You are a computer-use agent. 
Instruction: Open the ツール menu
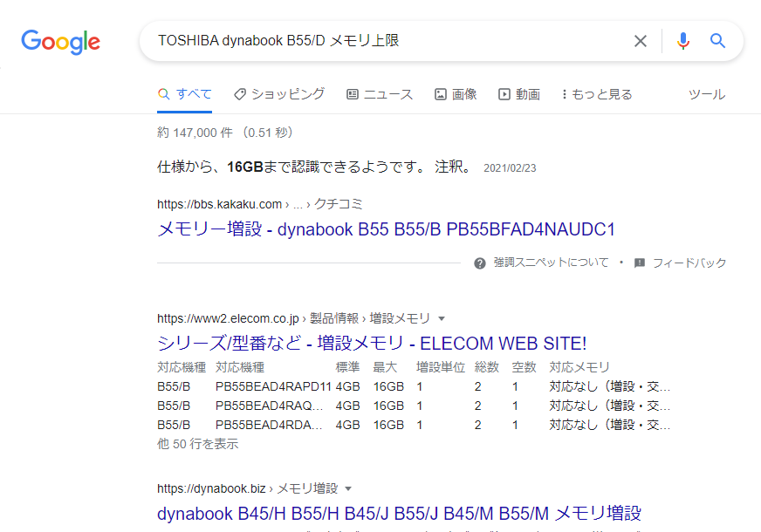(x=707, y=94)
